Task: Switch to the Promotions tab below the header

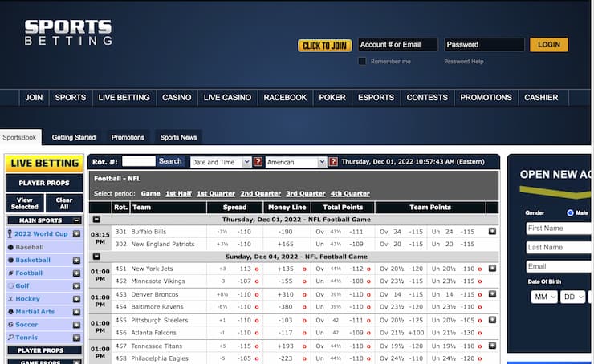Action: [x=128, y=137]
